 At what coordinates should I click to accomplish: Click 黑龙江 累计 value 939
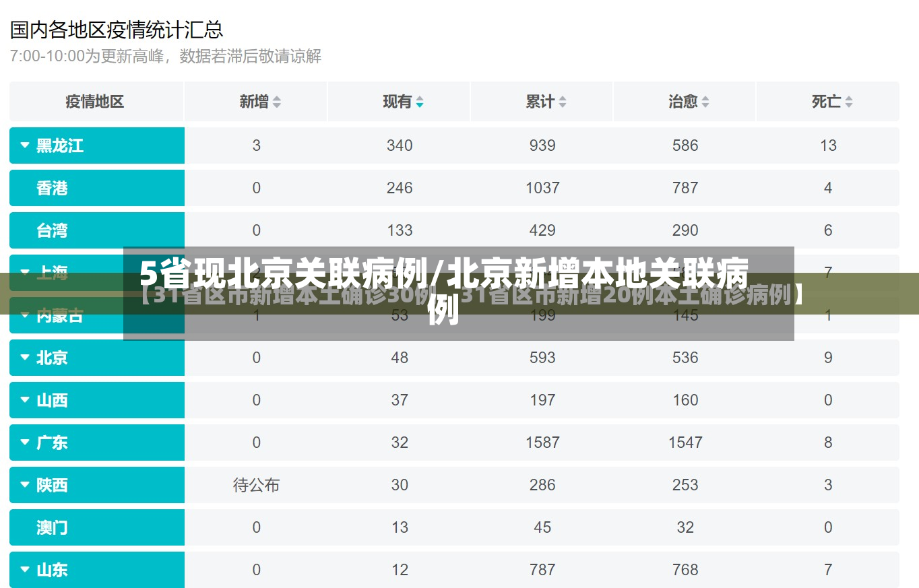[542, 145]
